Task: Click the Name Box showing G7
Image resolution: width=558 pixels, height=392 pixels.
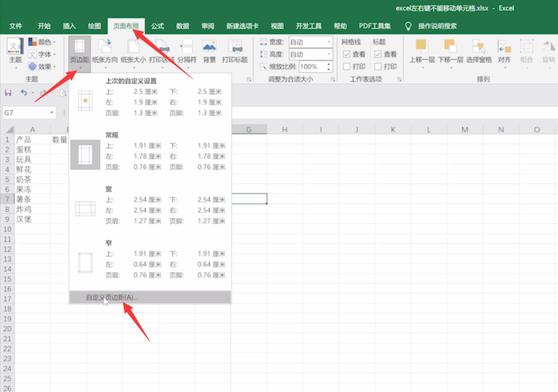Action: [25, 113]
